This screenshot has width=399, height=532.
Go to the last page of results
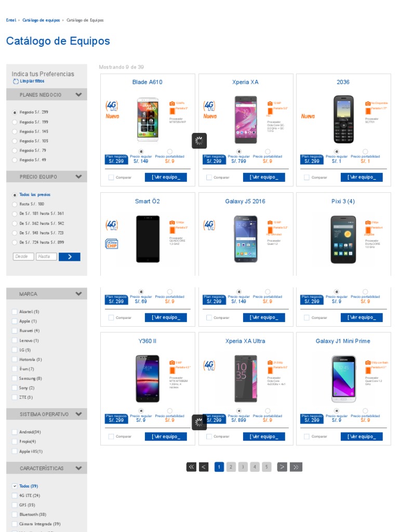coord(296,467)
